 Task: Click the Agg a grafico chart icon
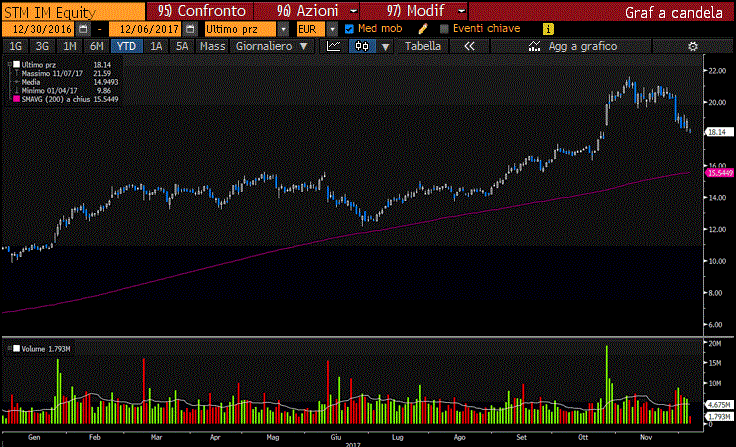534,46
